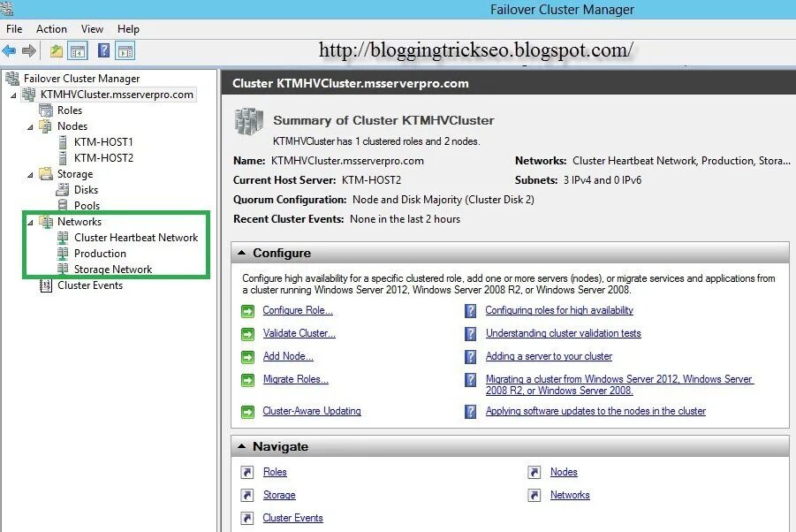Open Configuring roles for high availability help

[559, 310]
